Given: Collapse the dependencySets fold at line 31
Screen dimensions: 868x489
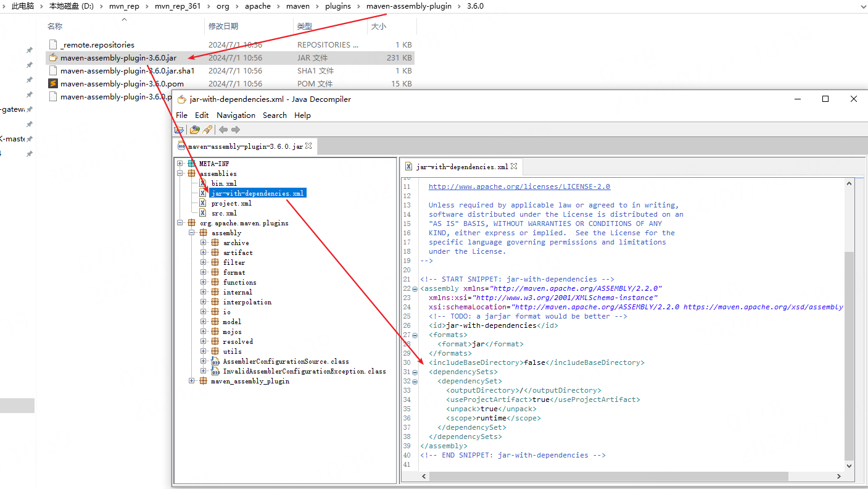Looking at the screenshot, I should (415, 372).
